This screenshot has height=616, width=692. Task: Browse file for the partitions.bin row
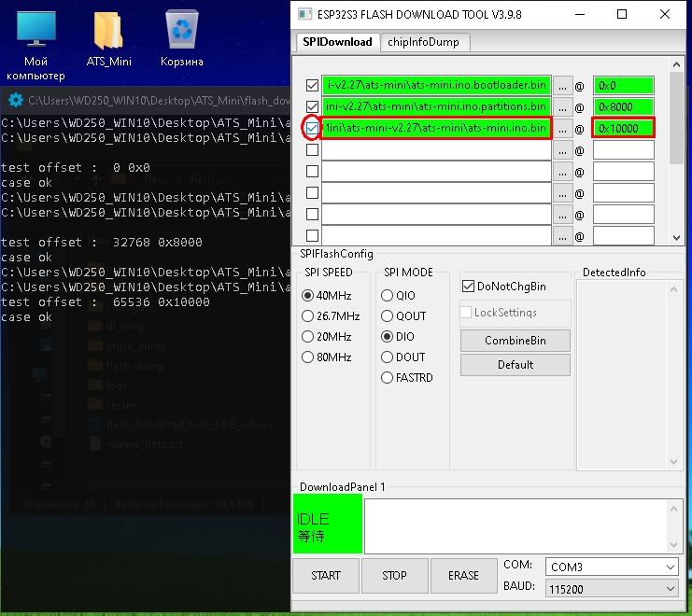(x=562, y=107)
